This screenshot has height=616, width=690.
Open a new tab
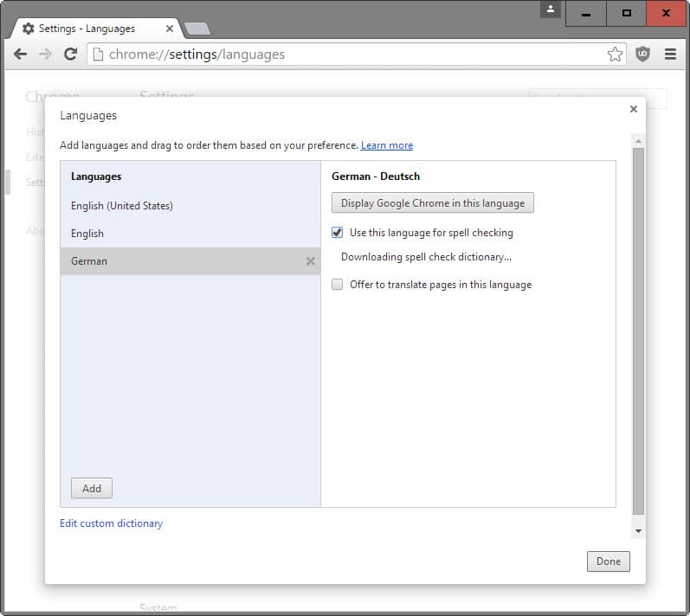click(x=197, y=29)
